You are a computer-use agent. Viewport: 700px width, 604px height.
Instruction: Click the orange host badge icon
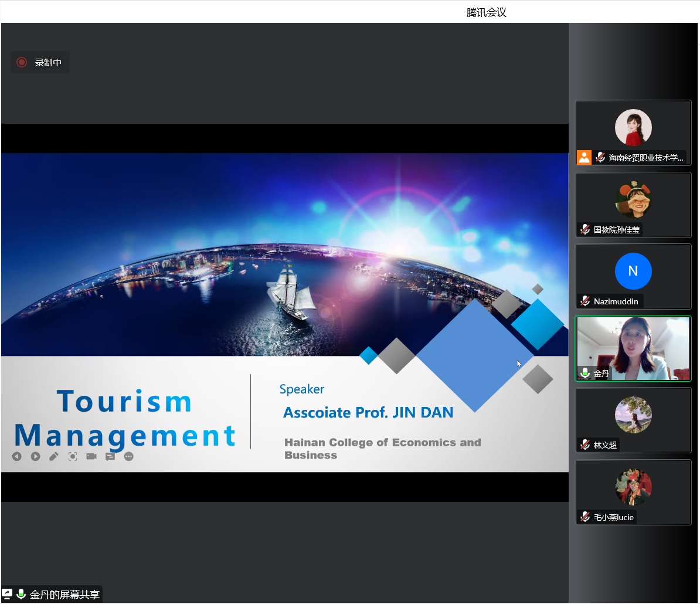(584, 158)
